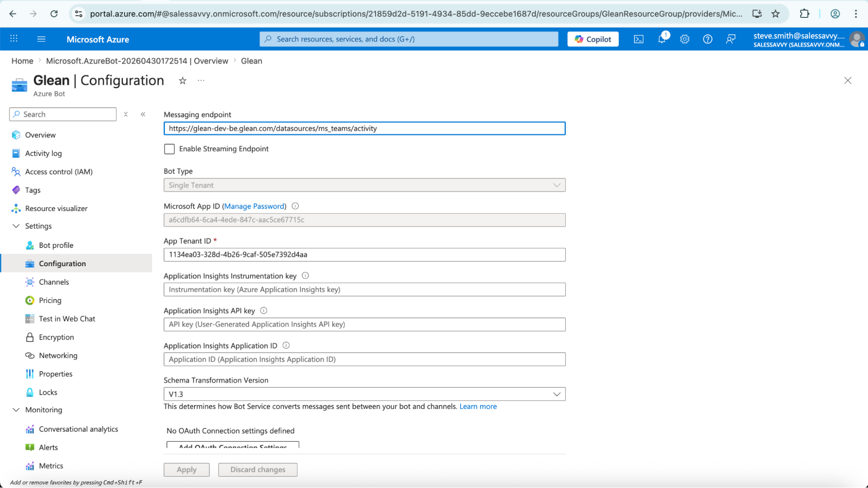Open the feedback icon in the header

731,39
